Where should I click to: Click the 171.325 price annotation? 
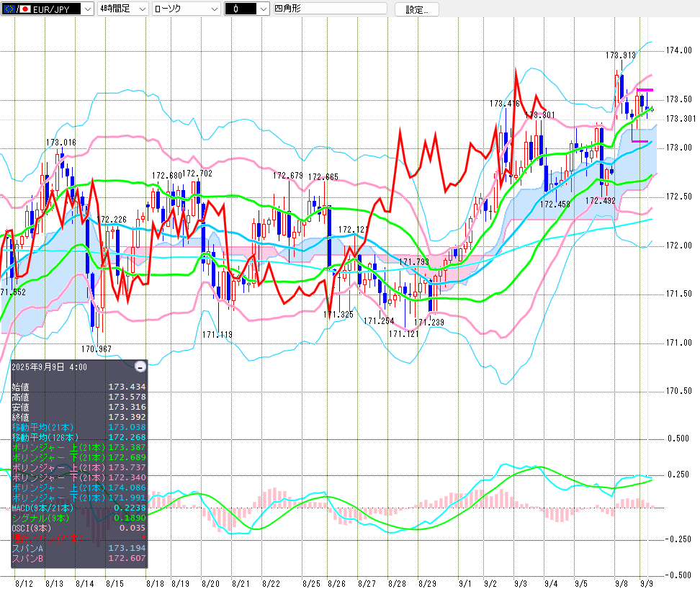[338, 315]
